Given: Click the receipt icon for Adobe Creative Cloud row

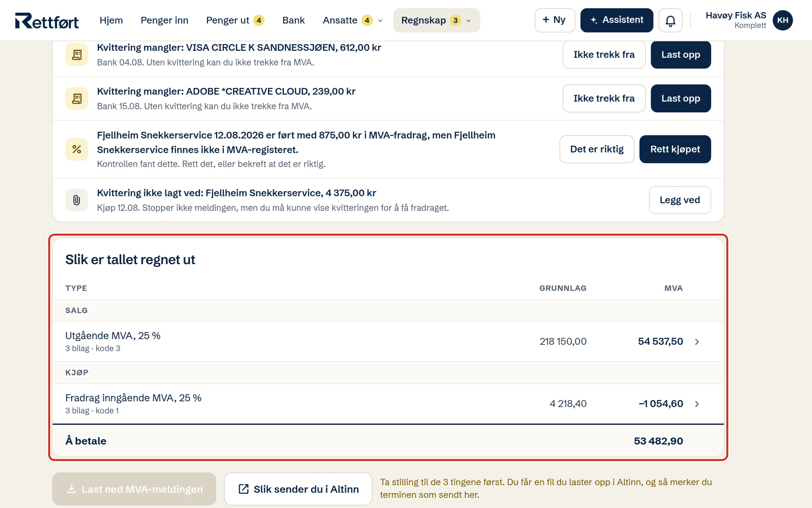Looking at the screenshot, I should (77, 98).
